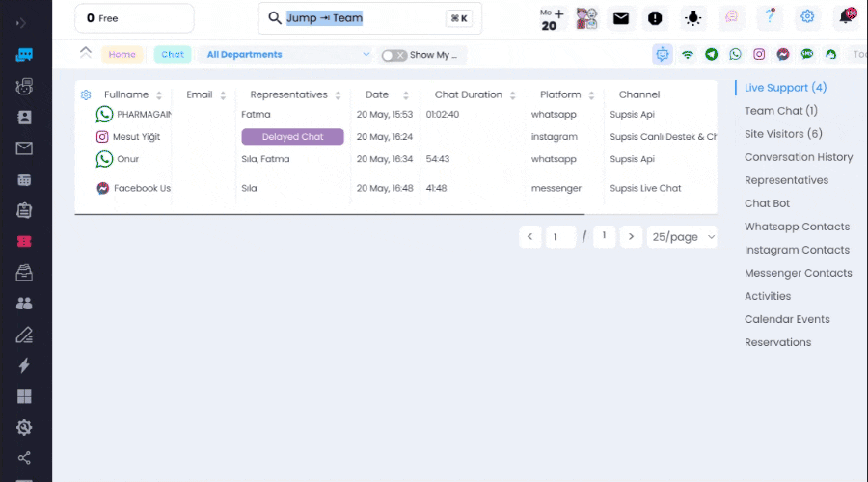
Task: Select the Live Support (4) menu item
Action: tap(785, 88)
